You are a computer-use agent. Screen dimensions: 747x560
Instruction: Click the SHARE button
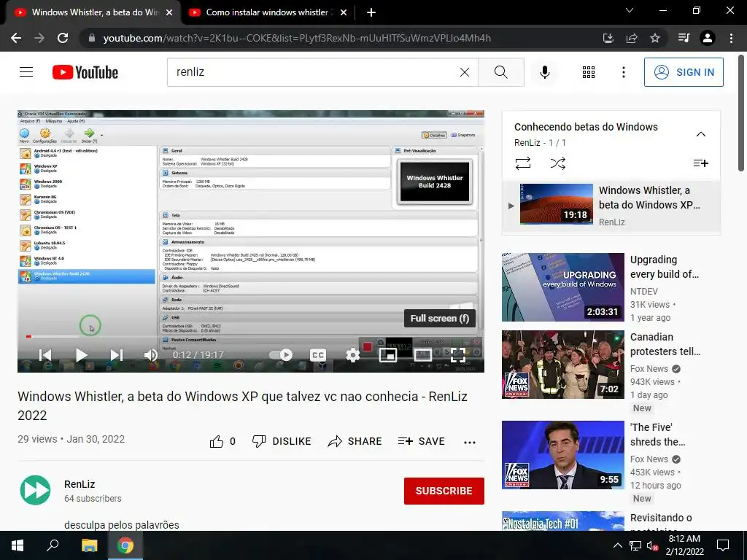tap(355, 441)
